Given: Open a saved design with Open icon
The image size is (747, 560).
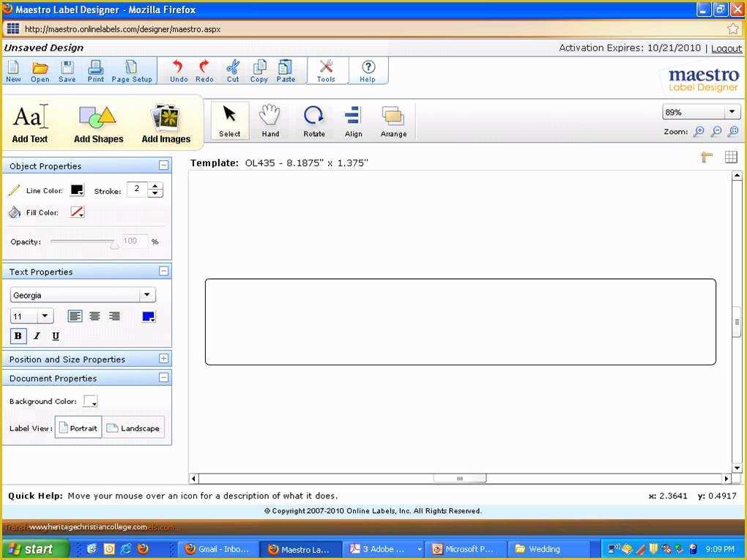Looking at the screenshot, I should [x=40, y=71].
